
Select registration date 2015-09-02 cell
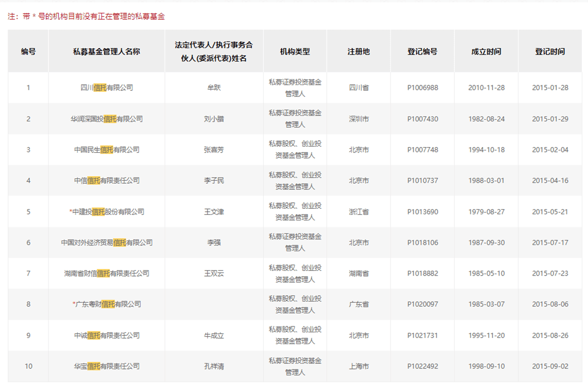click(550, 366)
